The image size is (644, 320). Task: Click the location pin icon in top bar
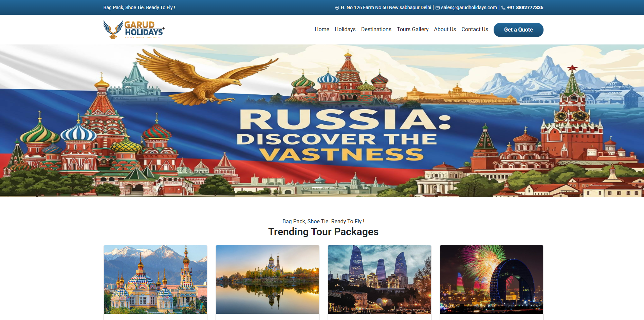pos(337,8)
